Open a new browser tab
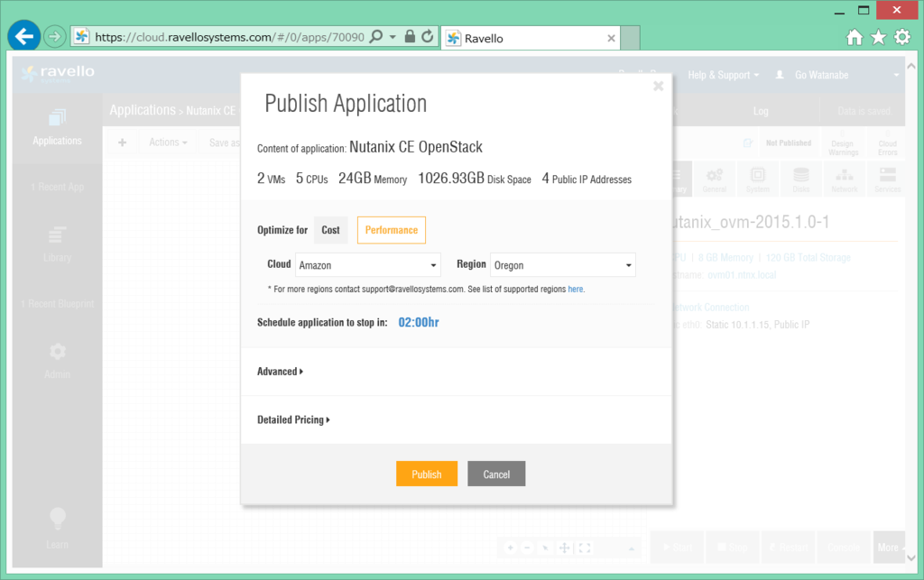 pos(630,38)
